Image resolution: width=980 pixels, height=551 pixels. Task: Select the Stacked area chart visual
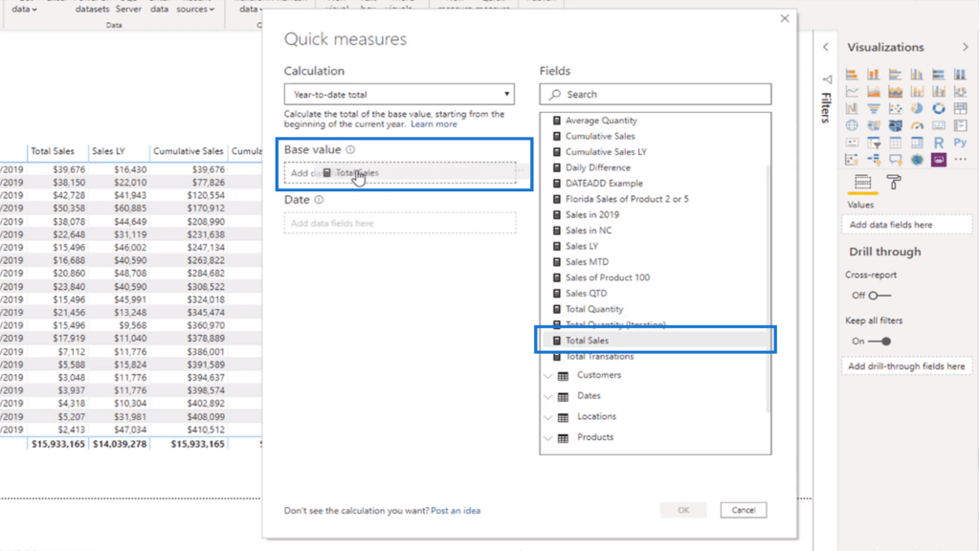(x=895, y=92)
